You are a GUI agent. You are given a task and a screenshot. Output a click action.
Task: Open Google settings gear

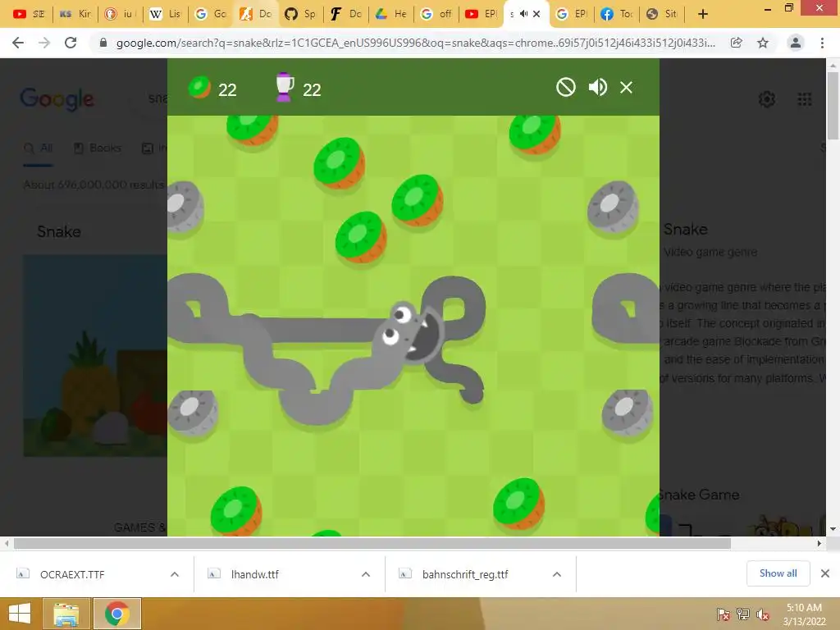(767, 99)
